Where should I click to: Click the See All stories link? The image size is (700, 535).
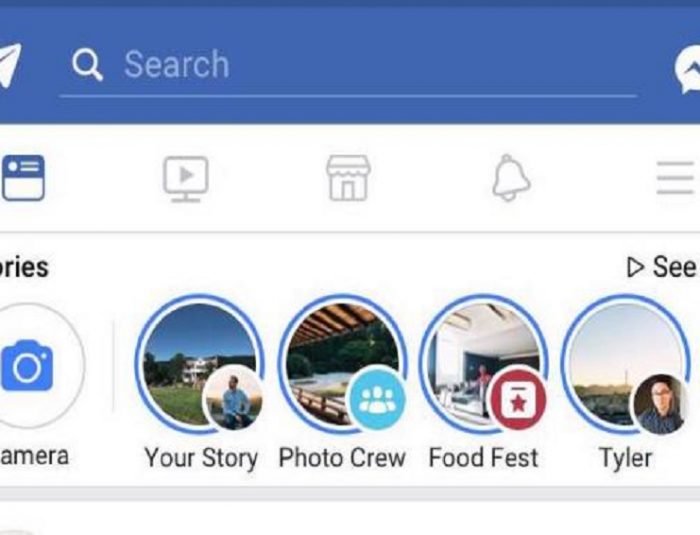pyautogui.click(x=662, y=267)
